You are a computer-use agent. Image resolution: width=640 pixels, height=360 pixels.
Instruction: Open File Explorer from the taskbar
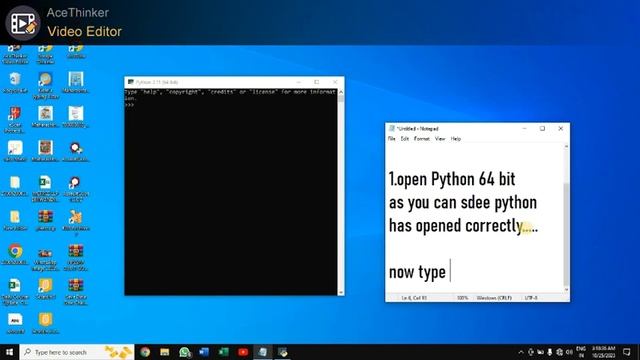pyautogui.click(x=164, y=352)
